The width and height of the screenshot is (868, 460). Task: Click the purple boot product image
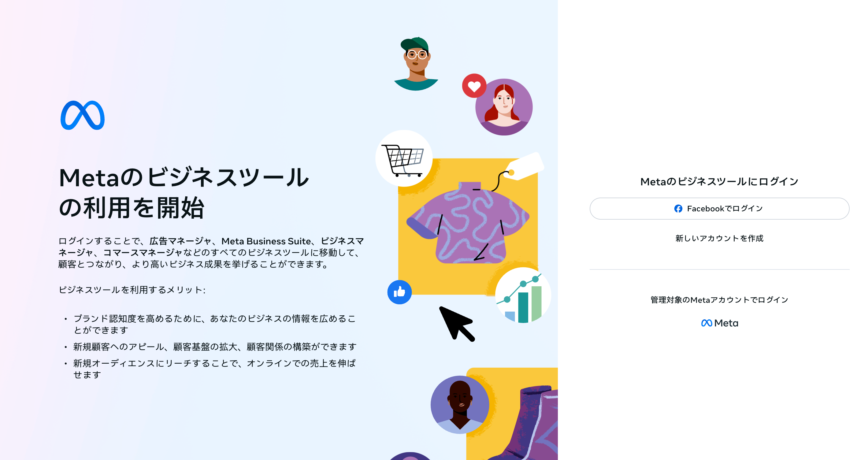pos(529,423)
